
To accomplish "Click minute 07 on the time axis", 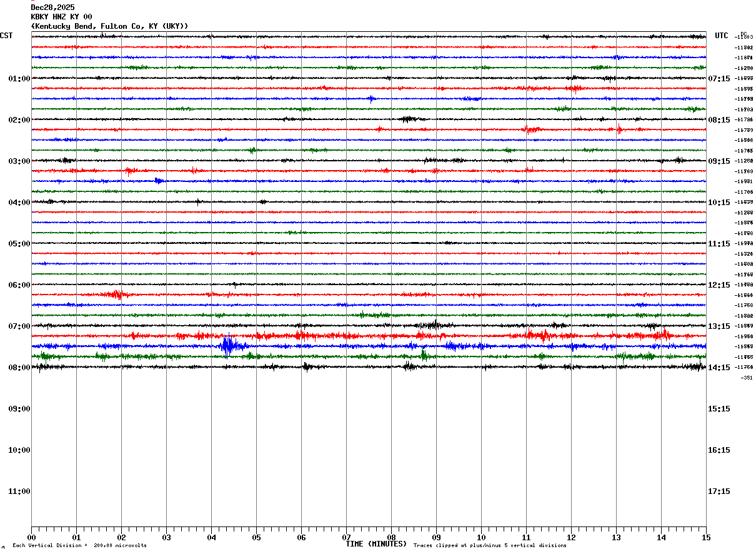I will tap(346, 537).
